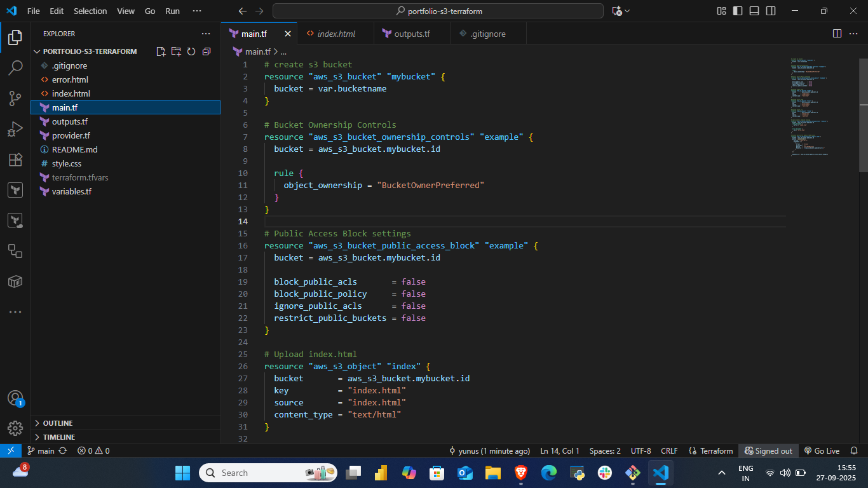
Task: Collapse all folders in Explorer
Action: coord(207,51)
